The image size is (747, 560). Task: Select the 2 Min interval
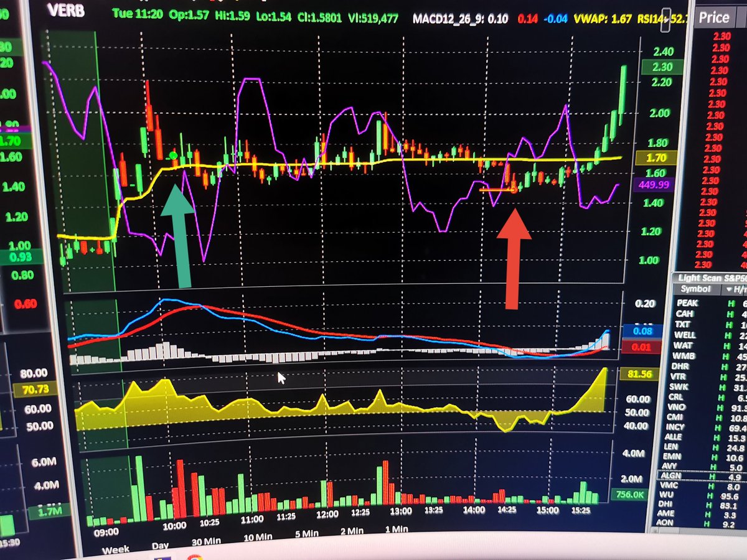[352, 531]
